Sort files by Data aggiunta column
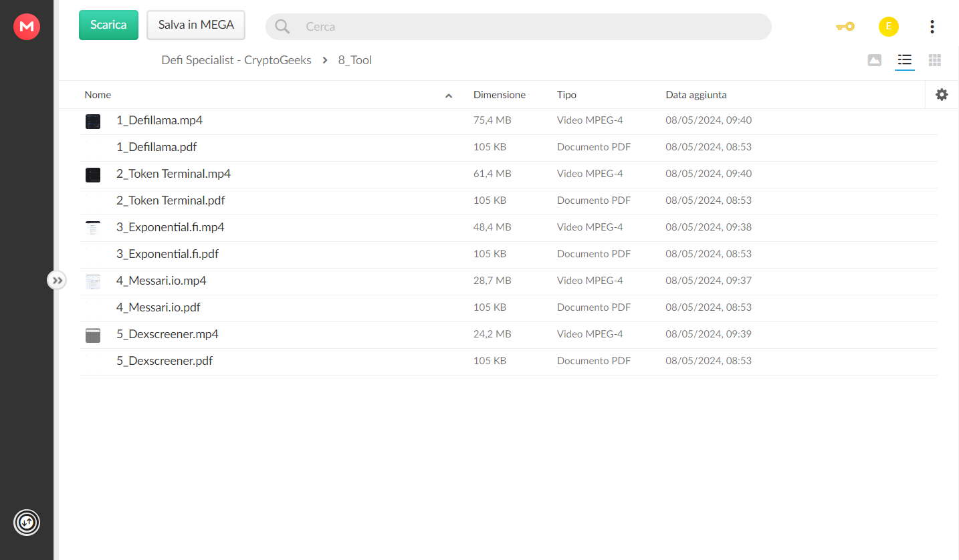This screenshot has height=560, width=959. click(696, 95)
